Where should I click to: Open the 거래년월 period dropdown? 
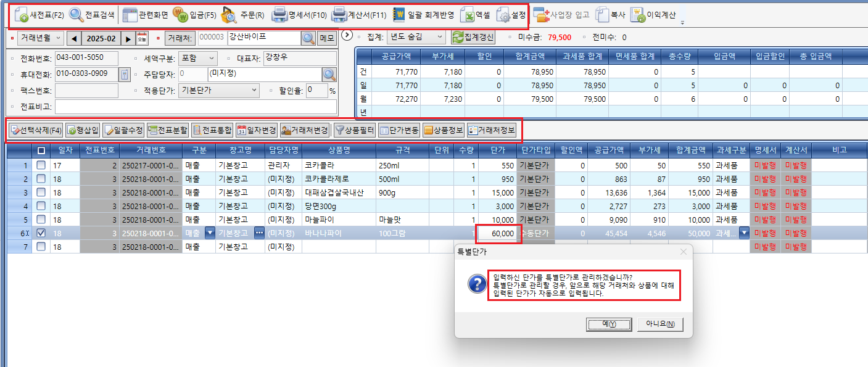40,38
